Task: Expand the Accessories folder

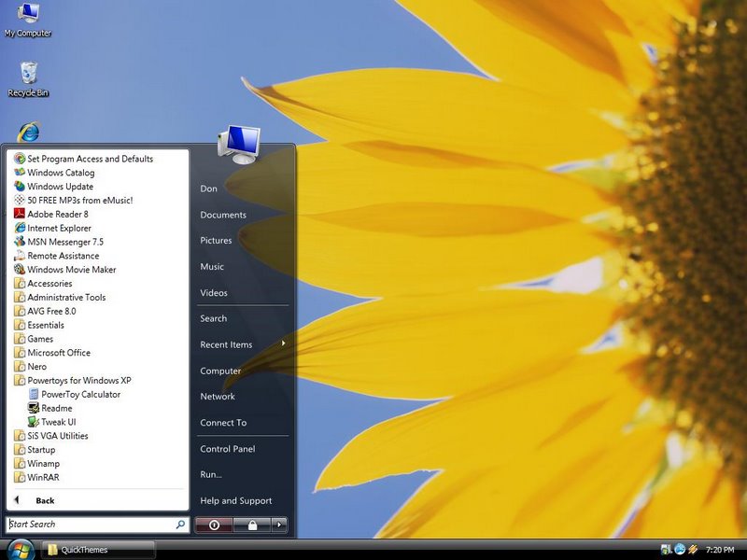Action: click(x=43, y=284)
